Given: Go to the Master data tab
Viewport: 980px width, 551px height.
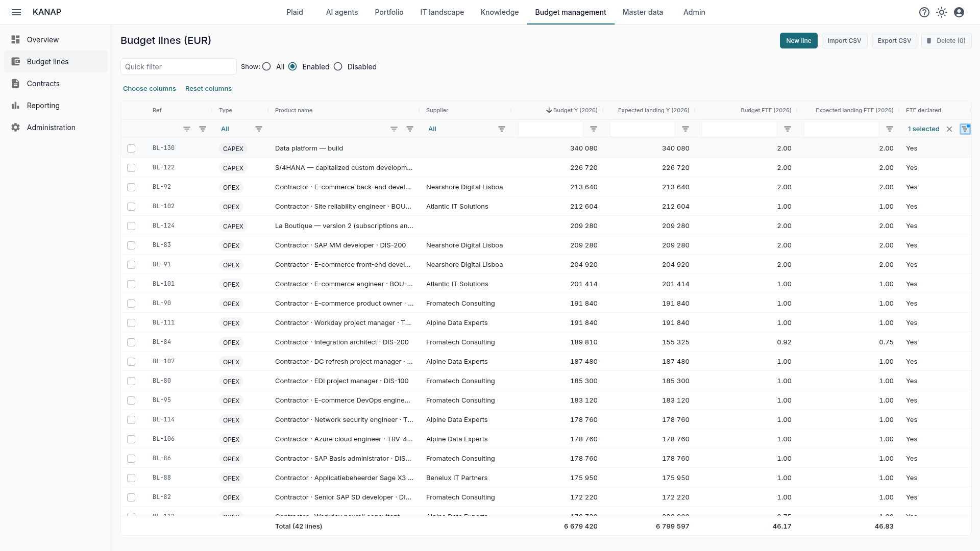Looking at the screenshot, I should coord(643,12).
